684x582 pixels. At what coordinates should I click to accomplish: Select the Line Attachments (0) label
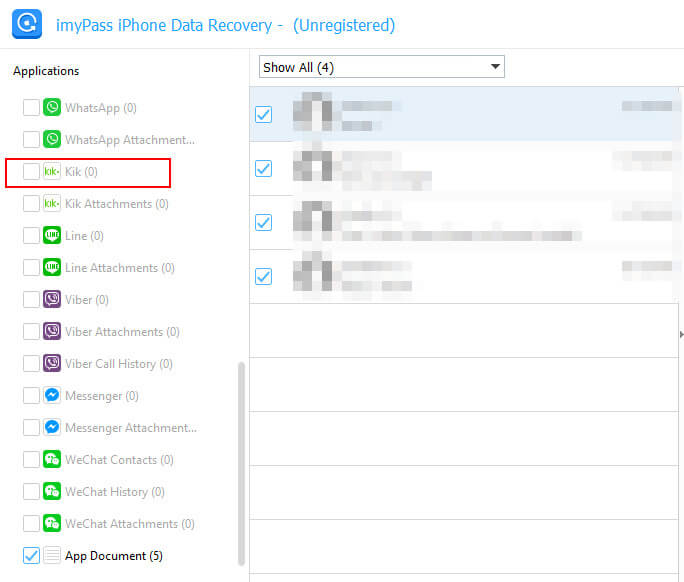(120, 268)
